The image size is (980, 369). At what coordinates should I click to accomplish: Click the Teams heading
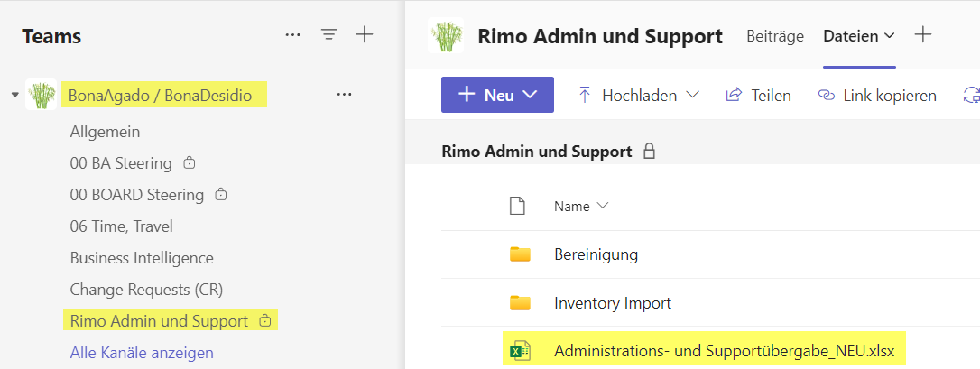coord(51,36)
